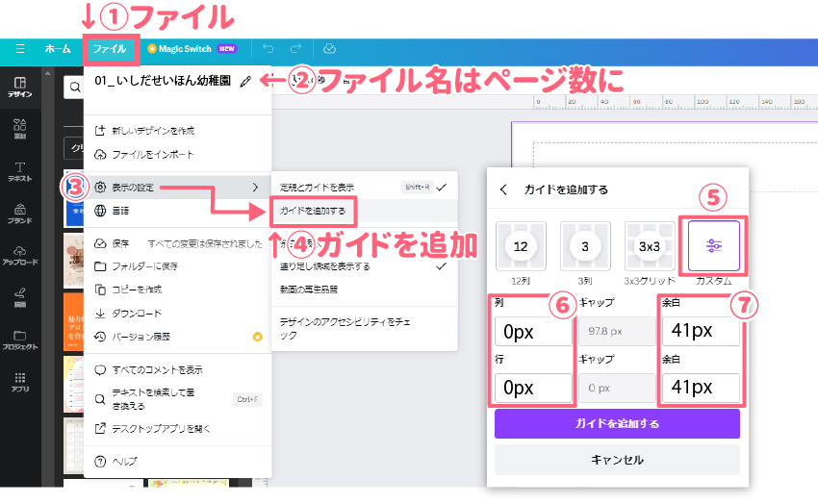Open 動画の再生品質 setting

364,290
